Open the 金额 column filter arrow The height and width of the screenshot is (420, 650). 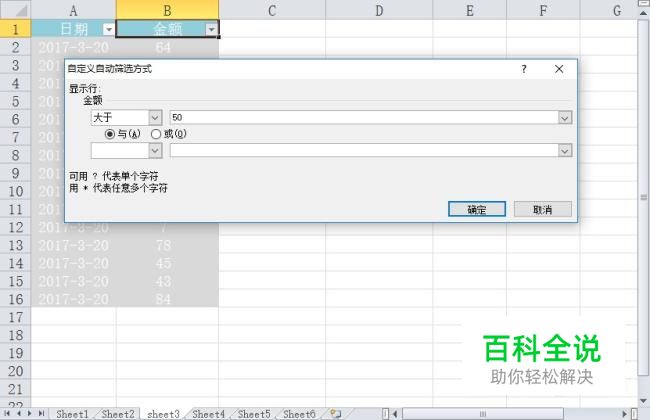(211, 29)
